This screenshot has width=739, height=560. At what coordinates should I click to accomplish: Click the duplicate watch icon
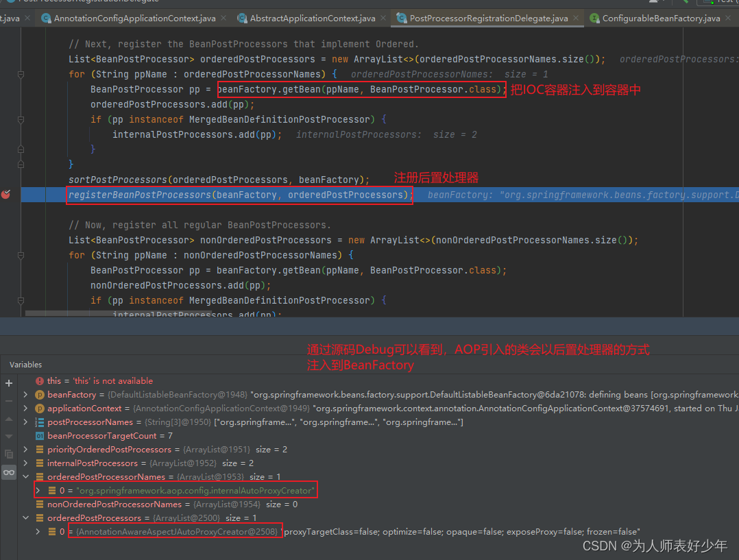(x=8, y=454)
